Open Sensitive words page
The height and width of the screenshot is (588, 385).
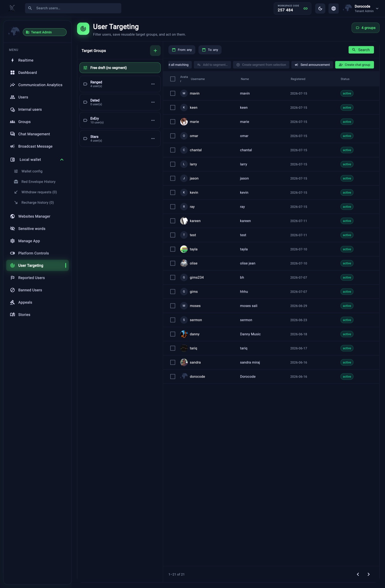(x=37, y=229)
